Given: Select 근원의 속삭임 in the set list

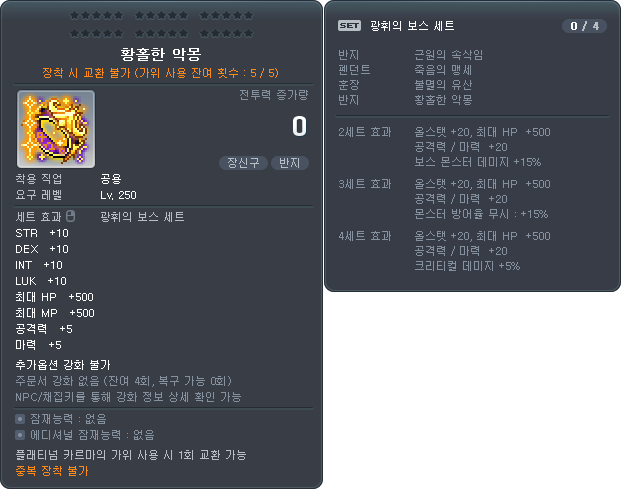Looking at the screenshot, I should point(449,55).
